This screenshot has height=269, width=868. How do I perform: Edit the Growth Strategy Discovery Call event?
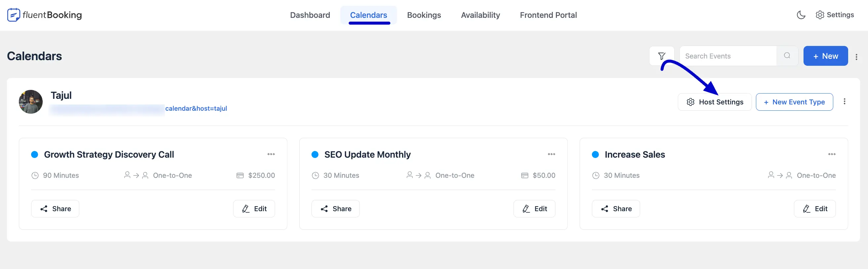click(254, 209)
